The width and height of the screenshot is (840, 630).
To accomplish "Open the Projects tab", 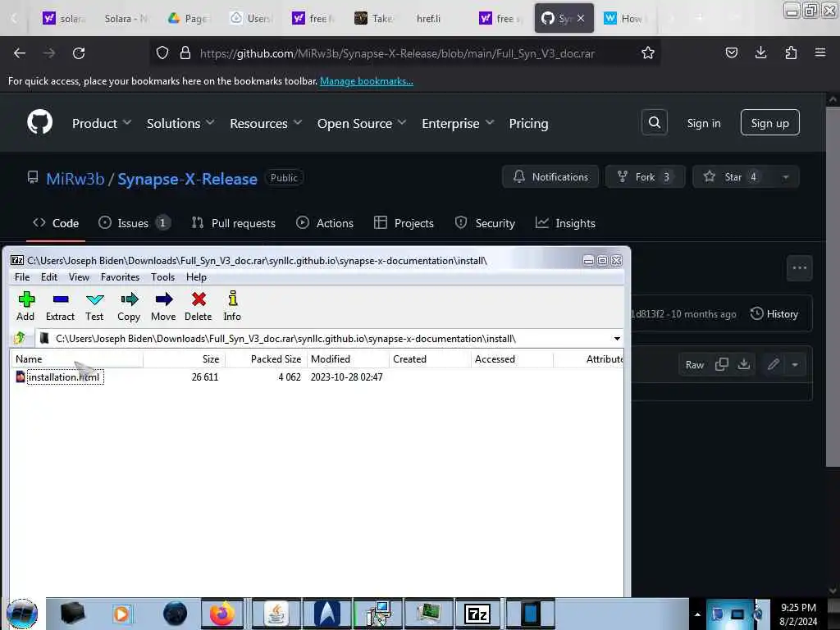I will coord(404,223).
